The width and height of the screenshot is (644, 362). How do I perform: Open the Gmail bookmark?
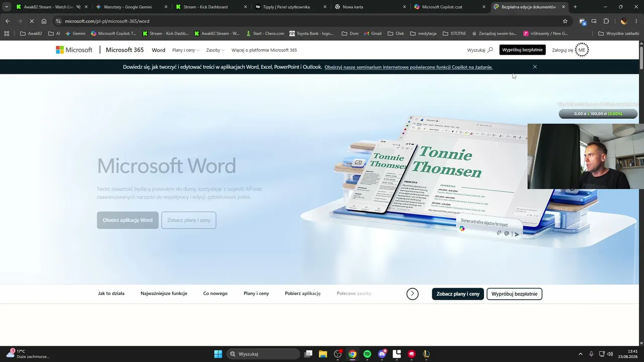click(372, 34)
